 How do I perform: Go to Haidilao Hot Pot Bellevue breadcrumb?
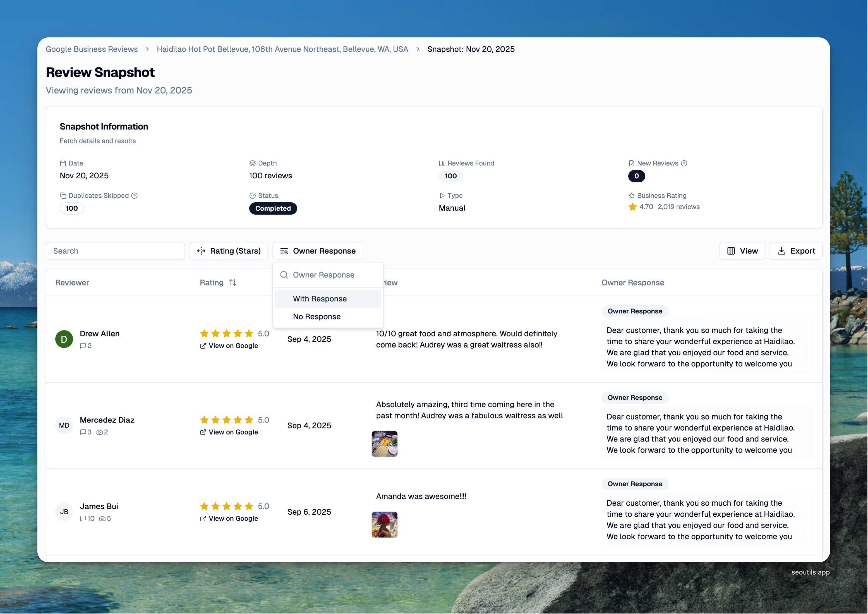click(x=282, y=49)
